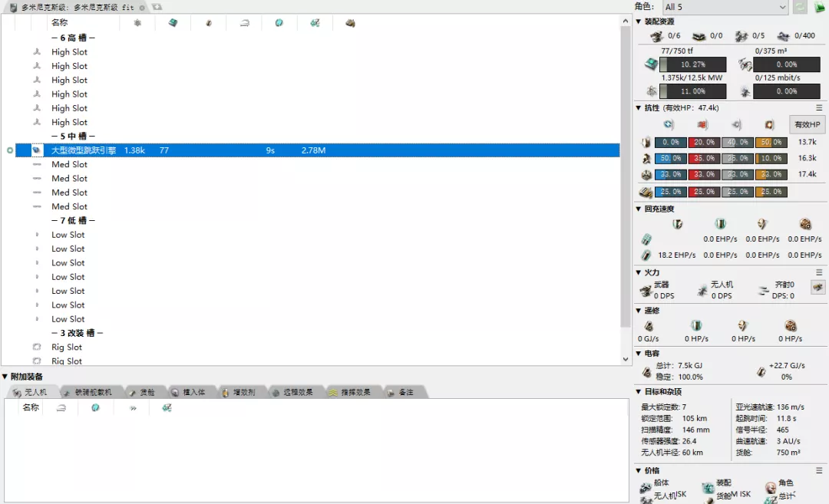Click the launcher hardpoints icon beside 0/0
The image size is (829, 504).
pos(699,36)
